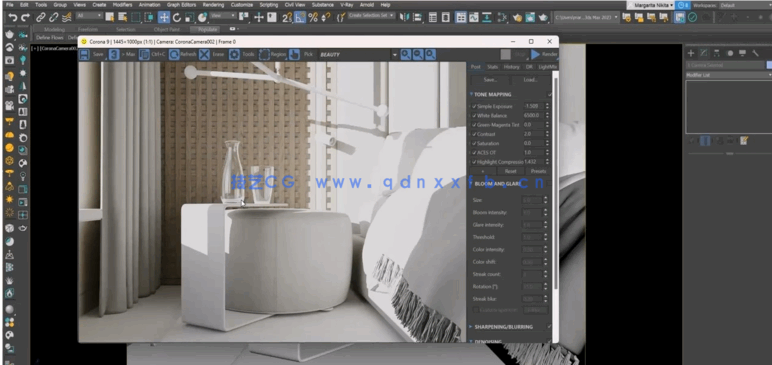The image size is (772, 365).
Task: Toggle the ACES OT checkbox
Action: (x=474, y=153)
